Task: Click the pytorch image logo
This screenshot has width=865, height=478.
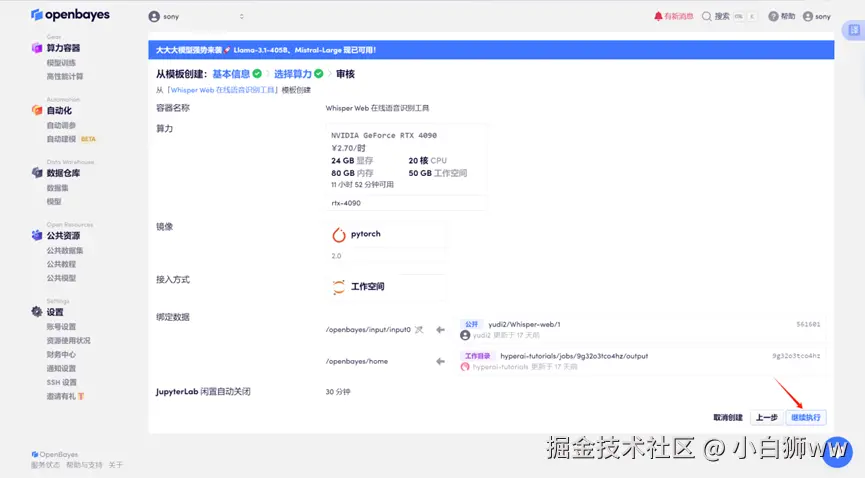Action: tap(339, 235)
